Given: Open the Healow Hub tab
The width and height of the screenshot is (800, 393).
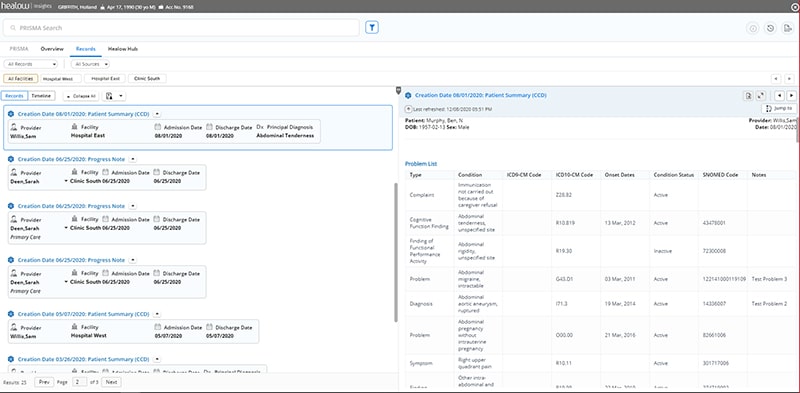Looking at the screenshot, I should pyautogui.click(x=122, y=49).
